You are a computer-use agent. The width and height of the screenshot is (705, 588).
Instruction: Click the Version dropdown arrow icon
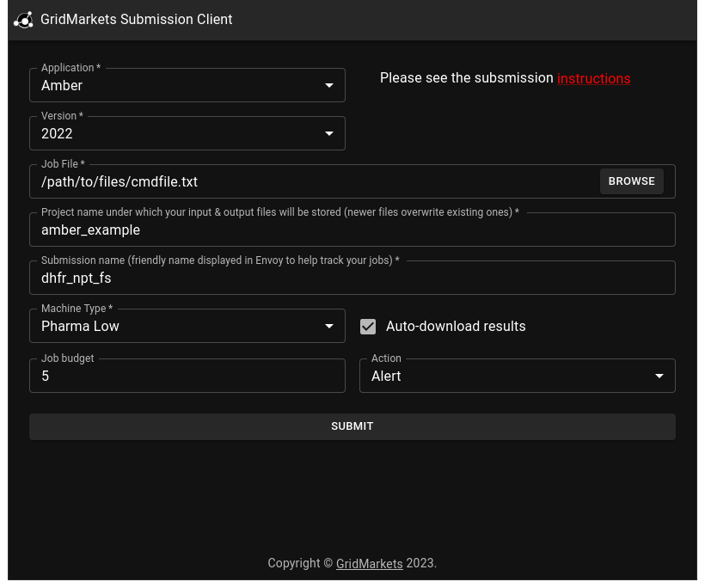click(x=329, y=134)
